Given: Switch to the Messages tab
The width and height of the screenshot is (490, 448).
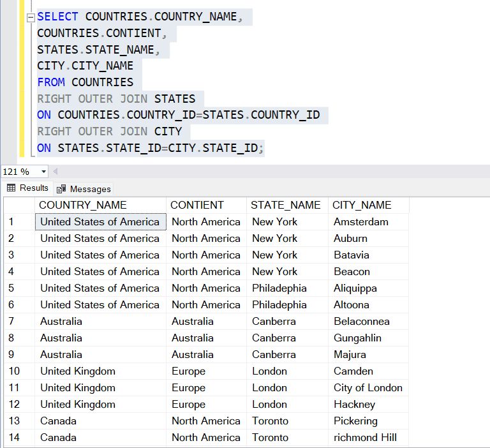Looking at the screenshot, I should (84, 189).
